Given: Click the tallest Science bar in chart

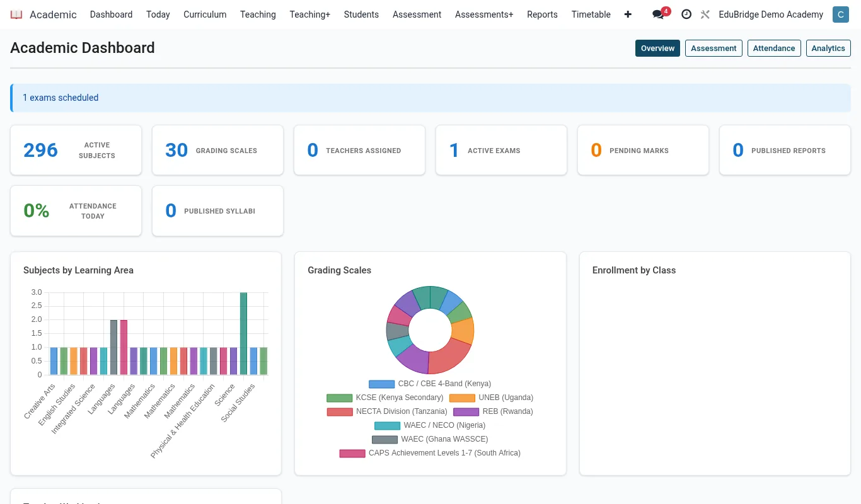Looking at the screenshot, I should pyautogui.click(x=243, y=333).
